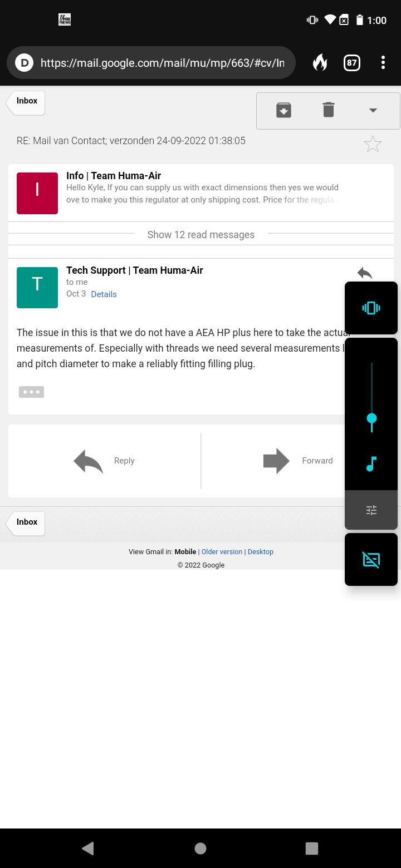Tap the fire button to clear data
Viewport: 401px width, 868px height.
coord(320,63)
